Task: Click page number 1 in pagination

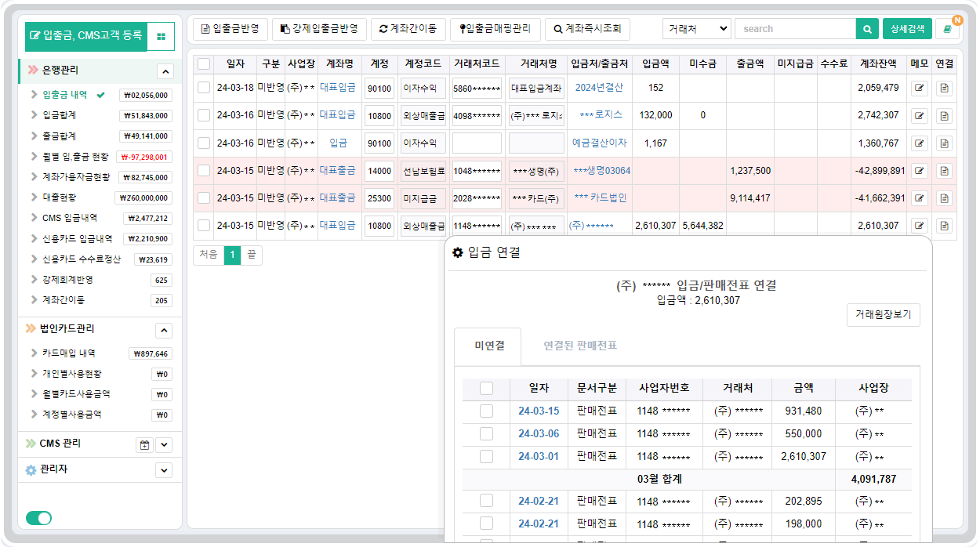Action: [232, 255]
